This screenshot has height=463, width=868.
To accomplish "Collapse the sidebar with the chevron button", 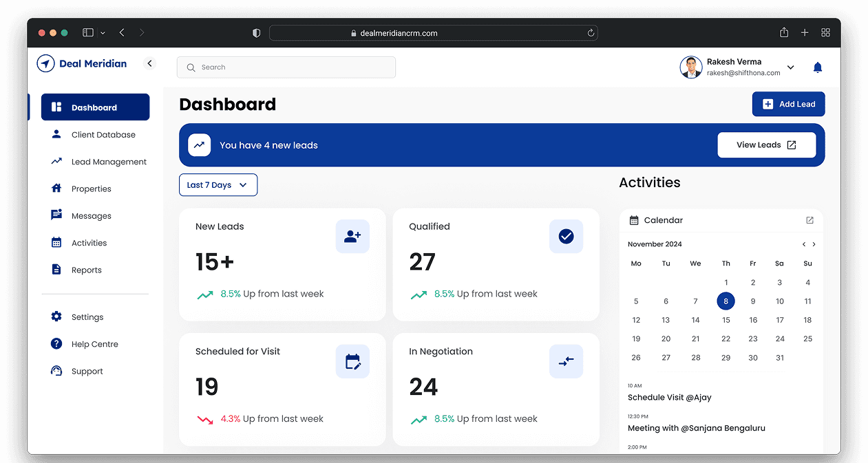I will [149, 63].
